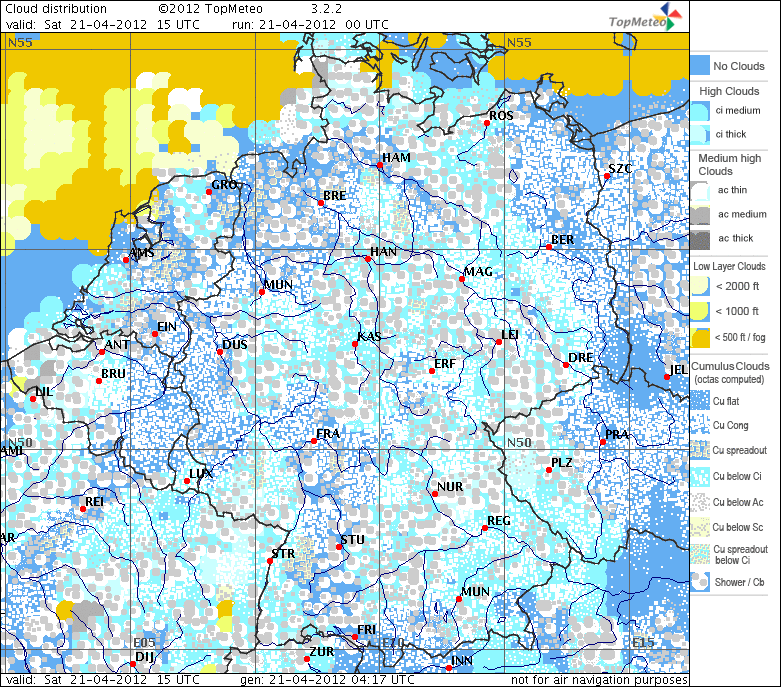The image size is (781, 687).
Task: Select the ci thick legend icon
Action: click(700, 134)
